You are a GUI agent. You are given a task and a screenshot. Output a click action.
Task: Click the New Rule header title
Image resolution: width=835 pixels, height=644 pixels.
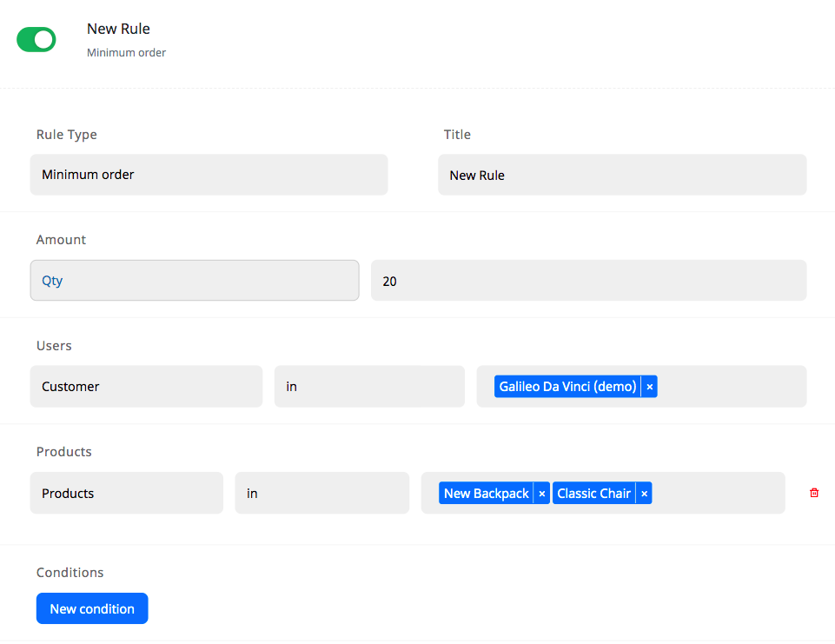pyautogui.click(x=118, y=29)
